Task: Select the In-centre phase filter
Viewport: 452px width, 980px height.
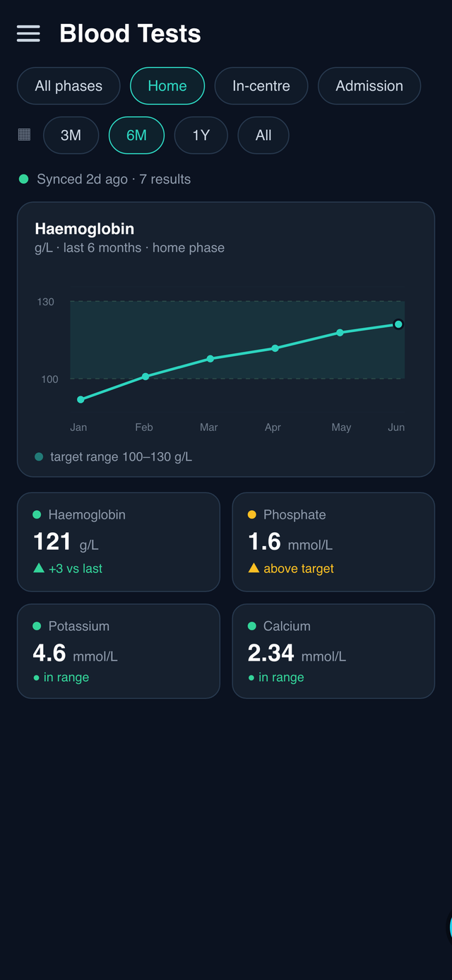Action: point(261,86)
